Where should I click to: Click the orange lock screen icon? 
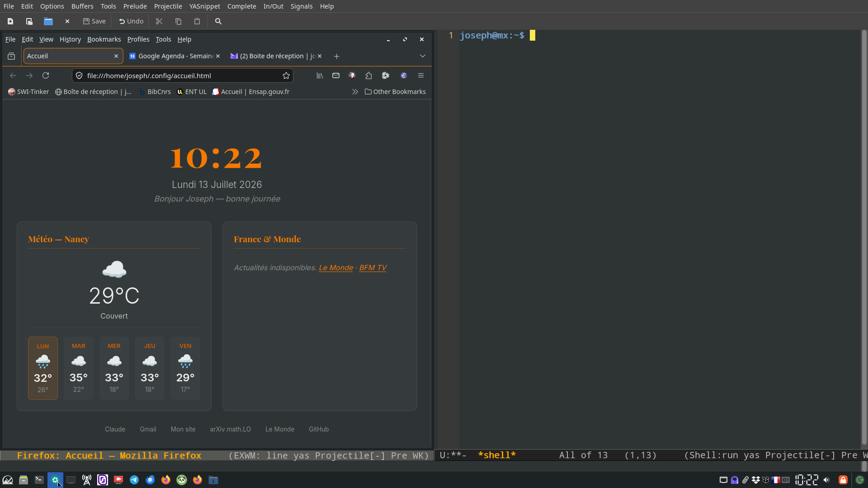(843, 480)
